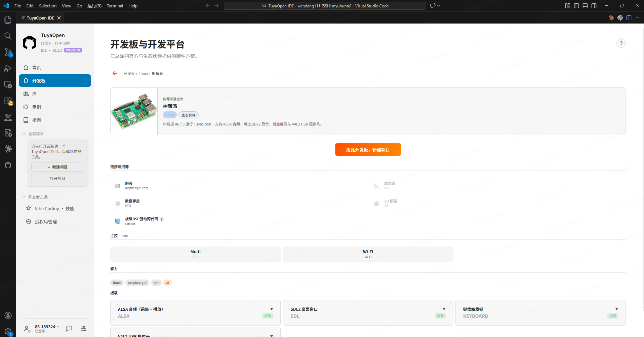This screenshot has height=337, width=644.
Task: Open Vibe Coding 技能
Action: click(55, 209)
